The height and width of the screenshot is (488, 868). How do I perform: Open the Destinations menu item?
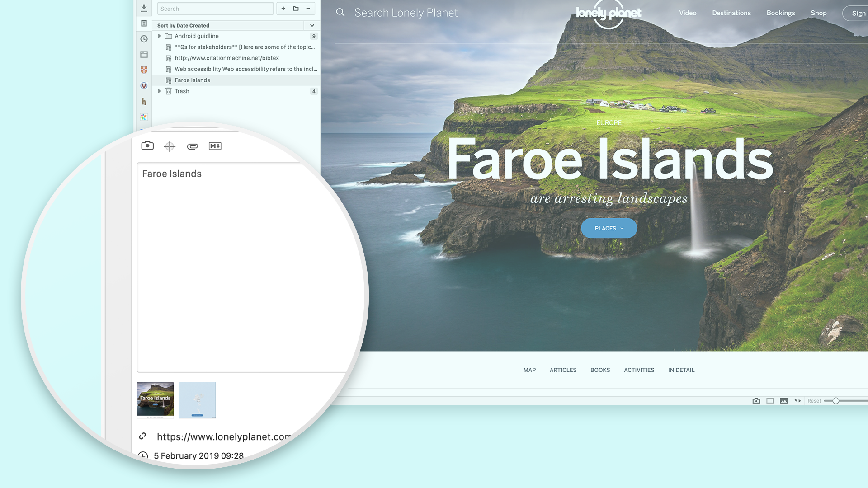[x=731, y=13]
